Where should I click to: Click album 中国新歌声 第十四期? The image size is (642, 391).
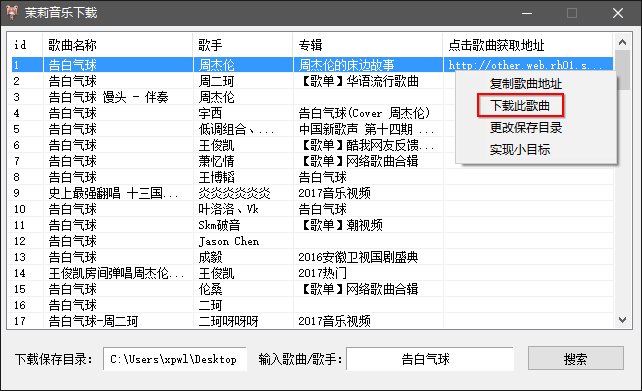[x=366, y=129]
